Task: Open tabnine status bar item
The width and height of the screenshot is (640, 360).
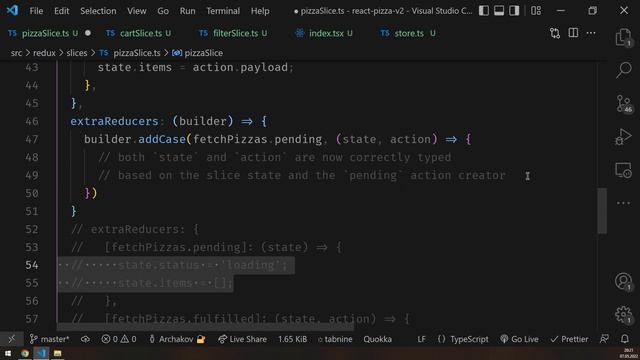Action: click(335, 339)
